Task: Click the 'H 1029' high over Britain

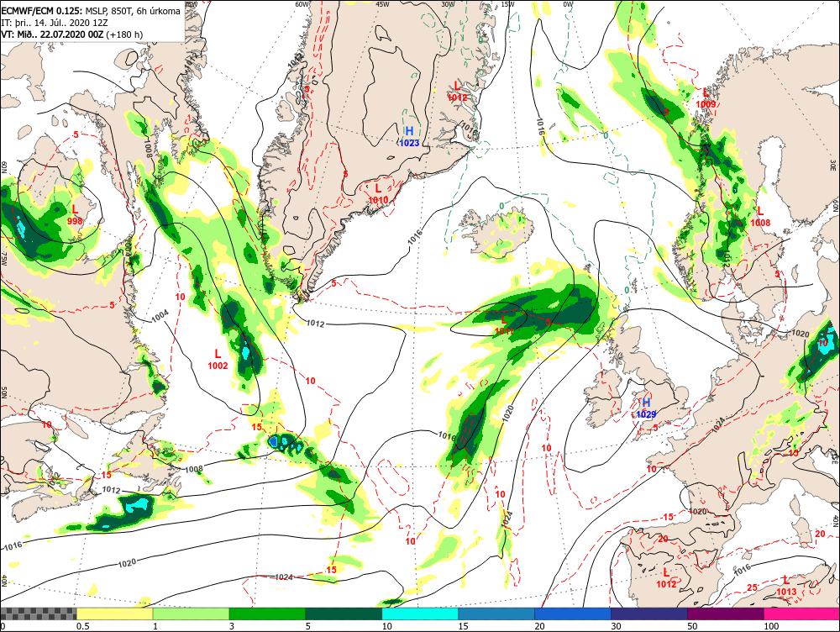Action: (x=646, y=408)
